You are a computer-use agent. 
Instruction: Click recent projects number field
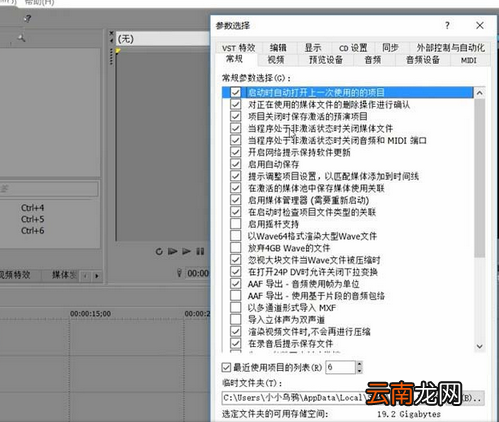(340, 367)
